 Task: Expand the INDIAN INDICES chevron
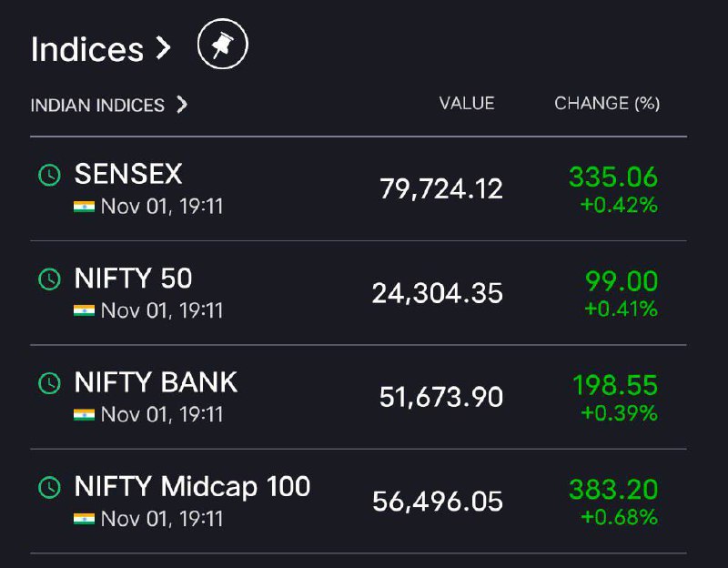(182, 105)
